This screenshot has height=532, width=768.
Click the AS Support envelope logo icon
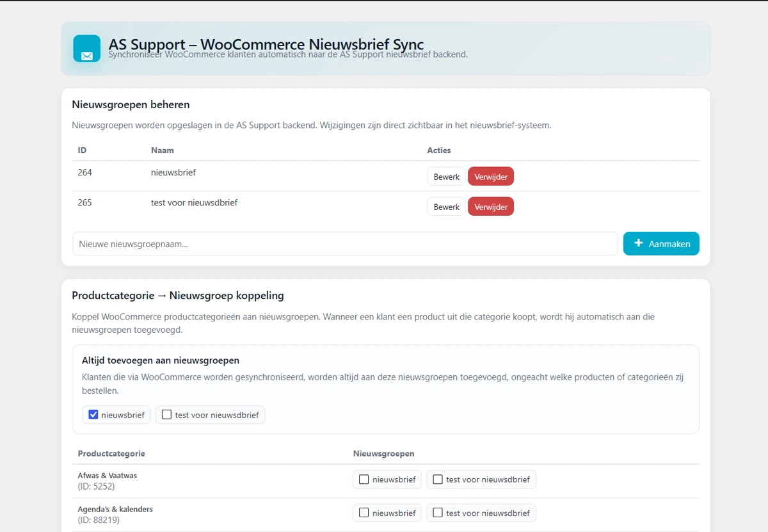[87, 49]
